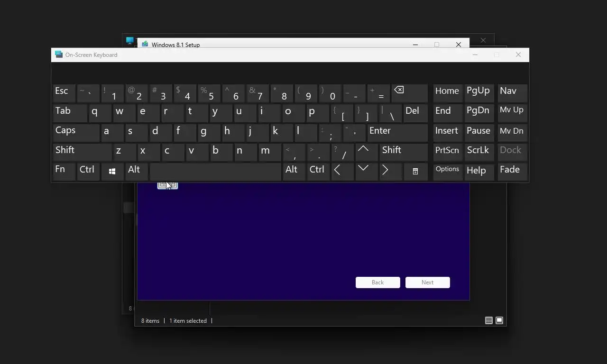Click Mv Dn to move keyboard down
Image resolution: width=607 pixels, height=364 pixels.
(512, 132)
